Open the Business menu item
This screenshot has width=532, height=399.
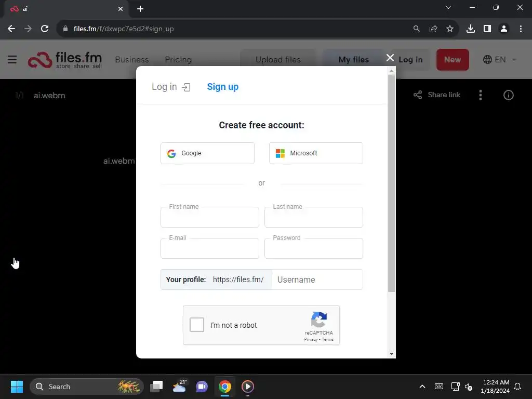[x=132, y=60]
